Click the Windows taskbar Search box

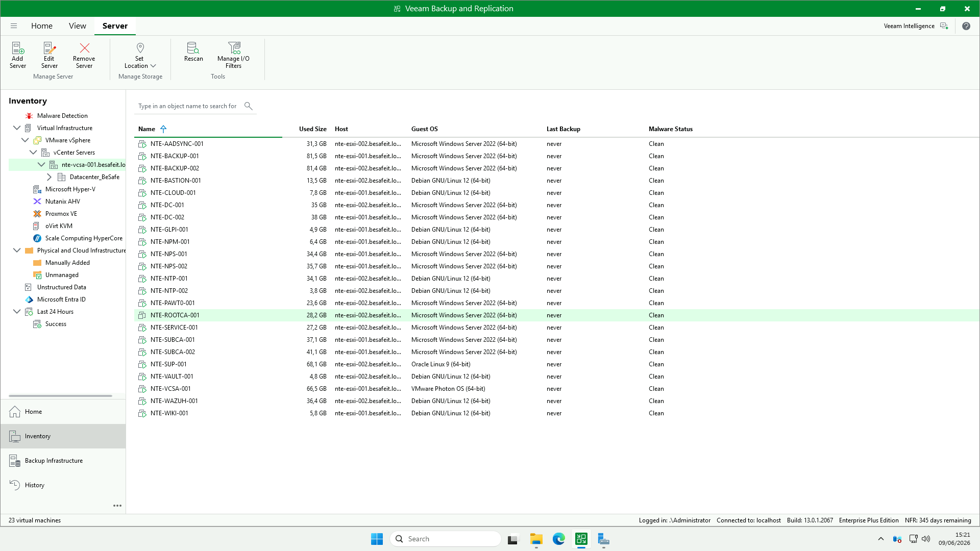tap(446, 539)
